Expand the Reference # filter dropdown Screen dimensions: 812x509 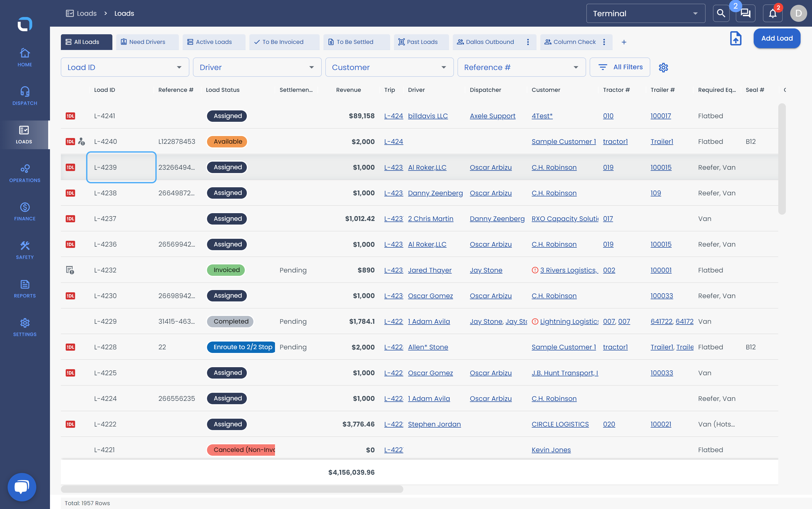(x=522, y=67)
